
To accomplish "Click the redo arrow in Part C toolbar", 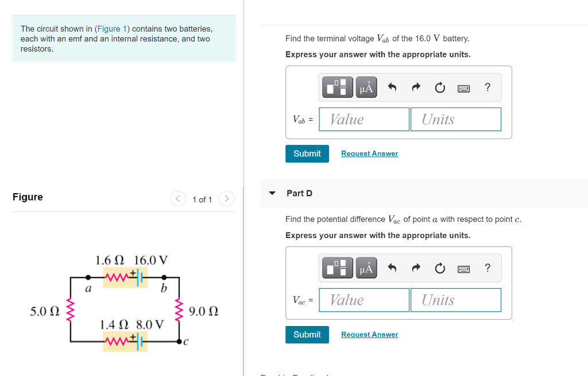I will [415, 87].
